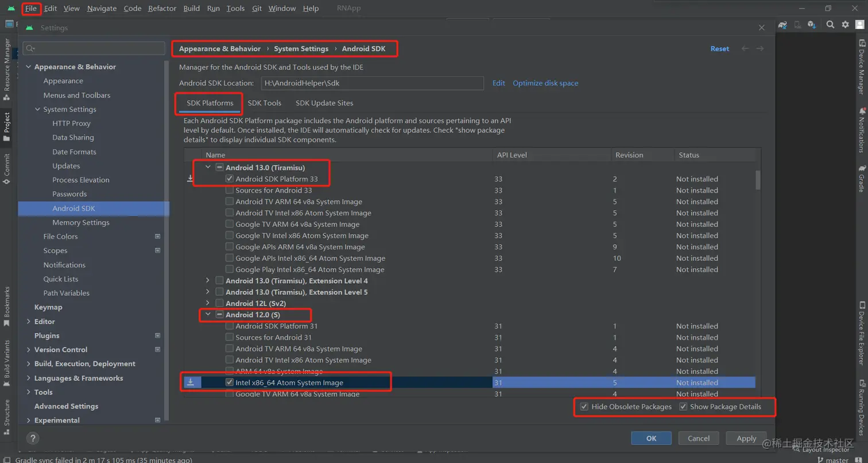The height and width of the screenshot is (463, 868).
Task: Click the download icon beside Android SDK Platform 33
Action: (x=190, y=179)
